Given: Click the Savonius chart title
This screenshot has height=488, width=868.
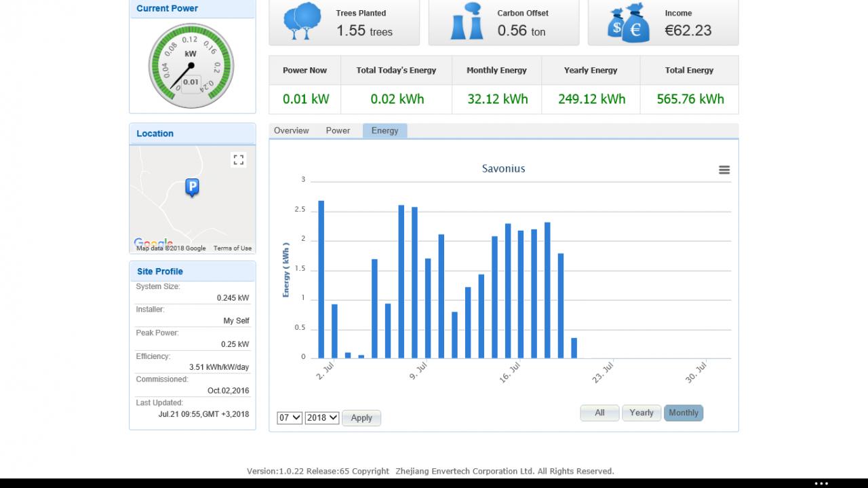Looking at the screenshot, I should (504, 168).
